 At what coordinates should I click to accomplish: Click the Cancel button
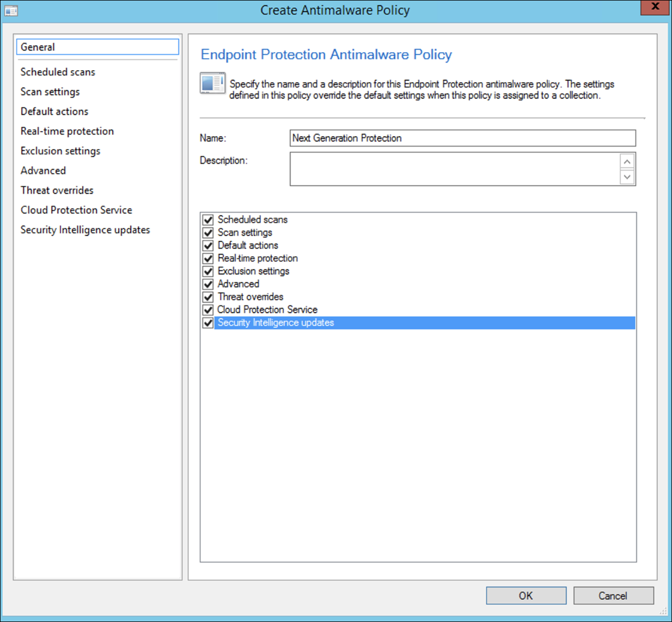pos(613,595)
